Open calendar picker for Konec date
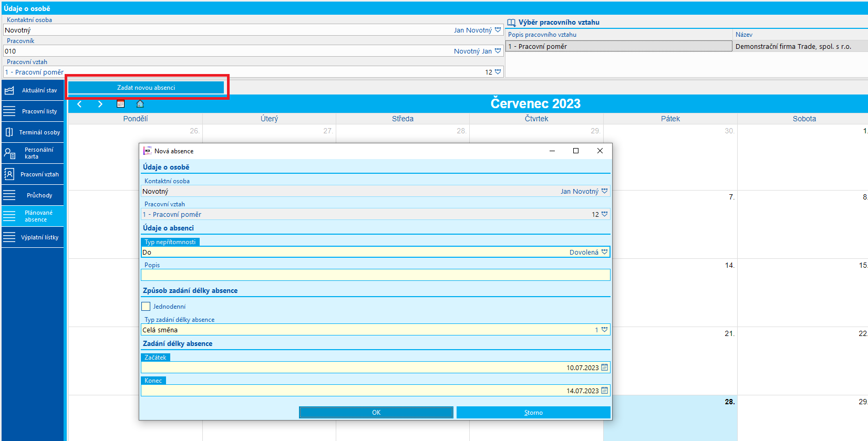Viewport: 868px width, 441px height. (x=604, y=391)
